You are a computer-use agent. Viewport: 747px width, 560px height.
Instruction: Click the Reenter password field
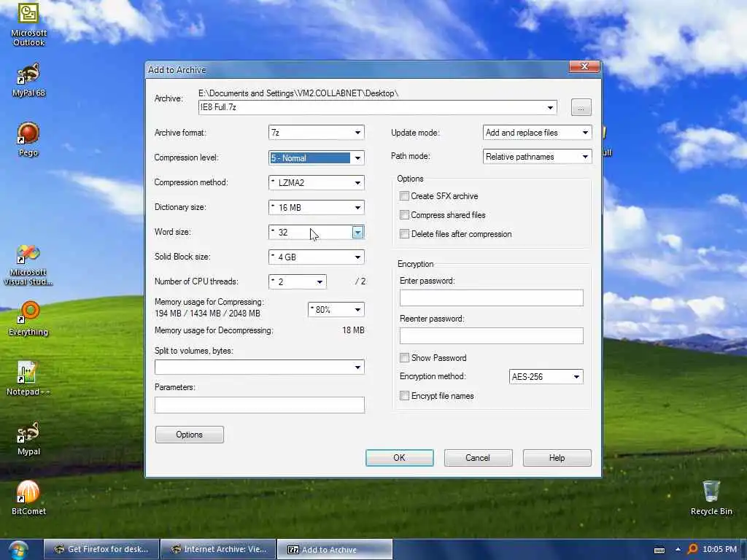(491, 335)
